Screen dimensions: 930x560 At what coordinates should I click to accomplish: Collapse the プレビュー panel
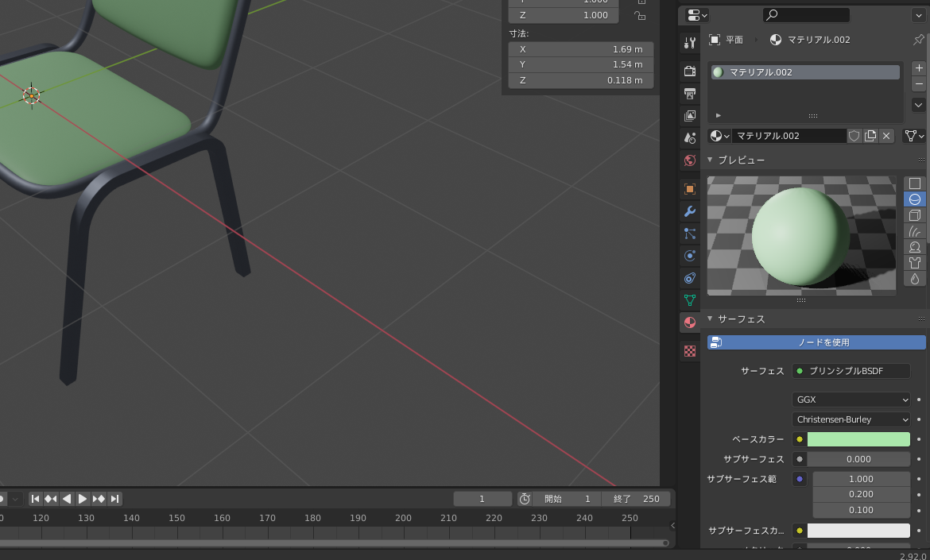click(710, 160)
